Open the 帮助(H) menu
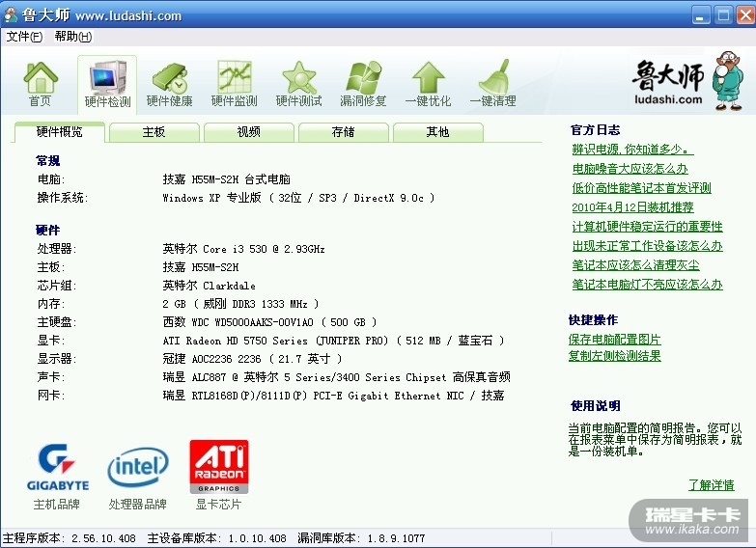 tap(72, 37)
